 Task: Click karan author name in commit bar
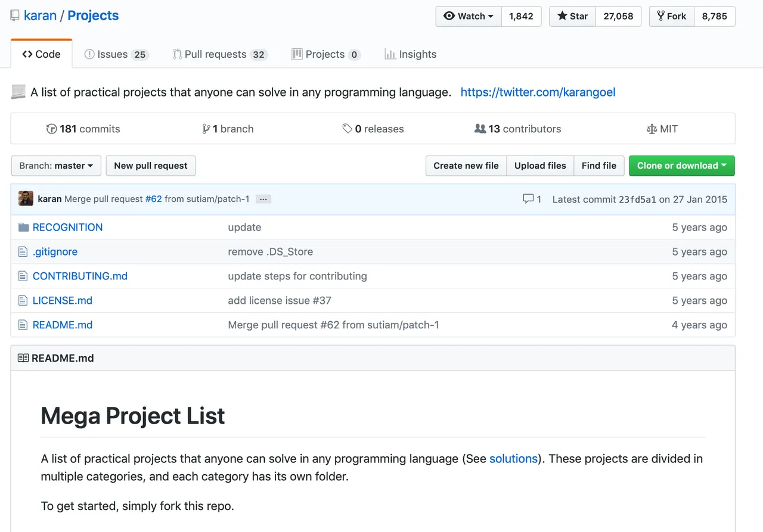tap(49, 199)
